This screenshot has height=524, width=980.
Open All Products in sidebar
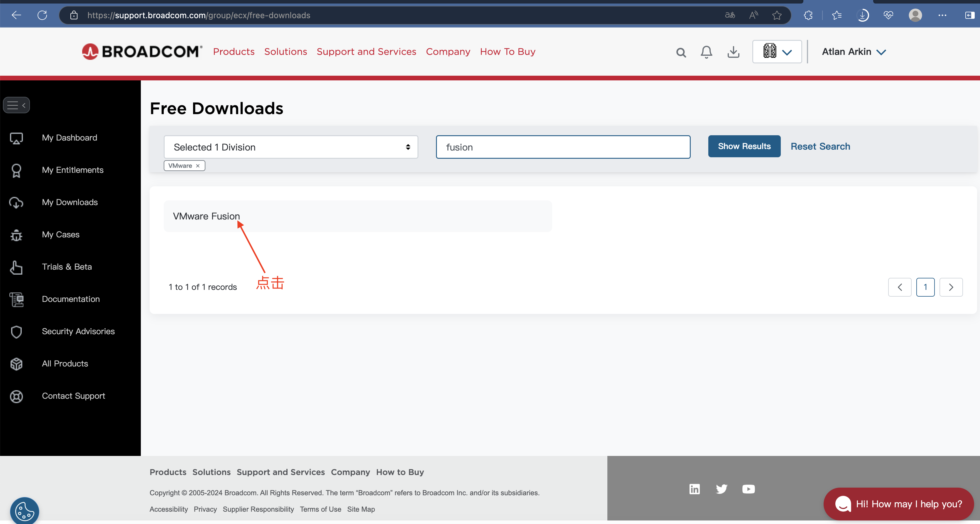tap(65, 364)
